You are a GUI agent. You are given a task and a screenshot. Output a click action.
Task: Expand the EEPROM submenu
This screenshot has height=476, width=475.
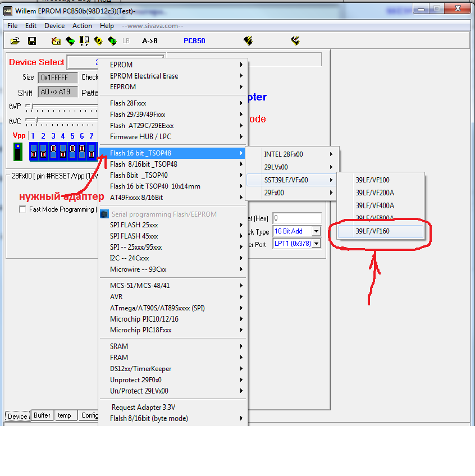click(x=173, y=87)
